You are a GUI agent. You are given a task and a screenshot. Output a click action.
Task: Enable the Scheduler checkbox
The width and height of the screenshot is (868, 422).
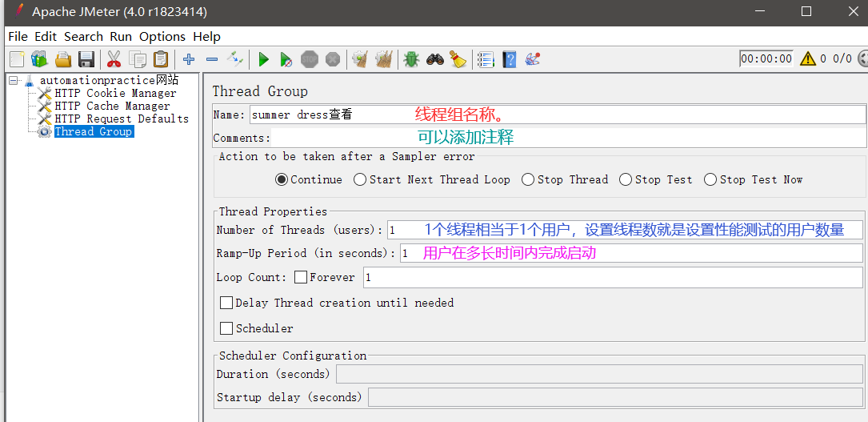click(226, 328)
